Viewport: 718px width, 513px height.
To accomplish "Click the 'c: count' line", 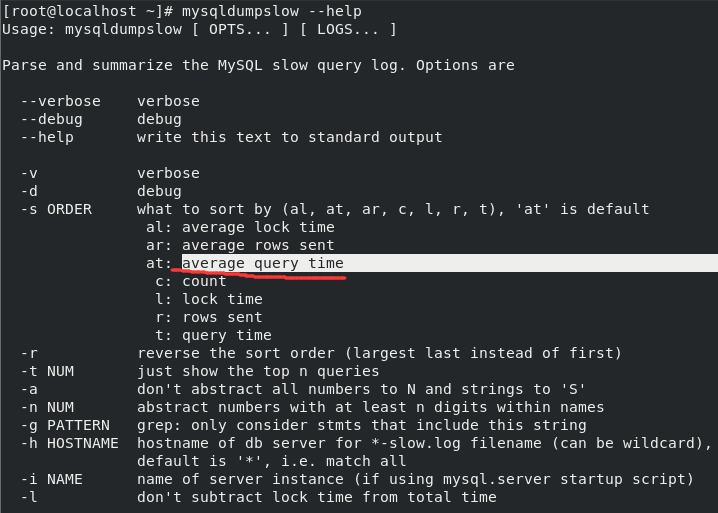I will pos(191,281).
